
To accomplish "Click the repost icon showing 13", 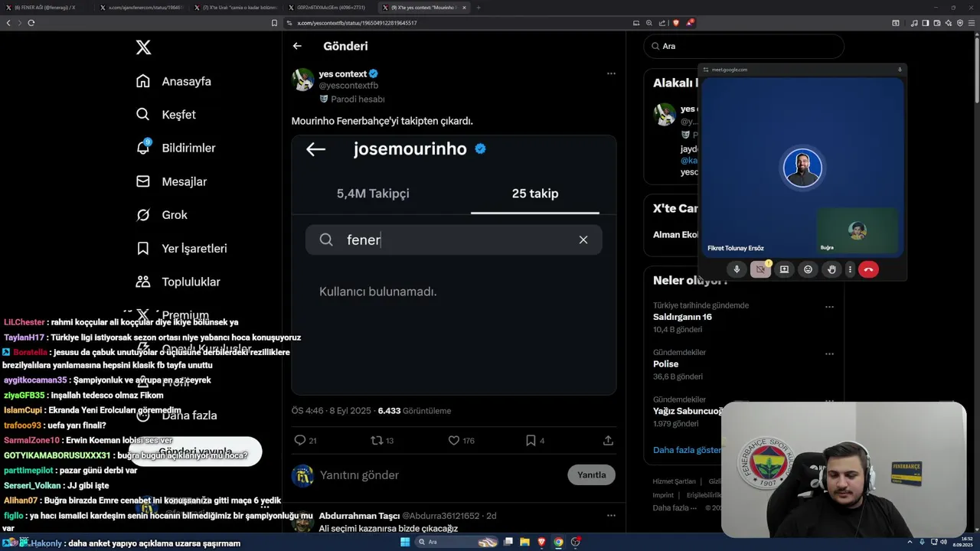I will click(x=377, y=440).
